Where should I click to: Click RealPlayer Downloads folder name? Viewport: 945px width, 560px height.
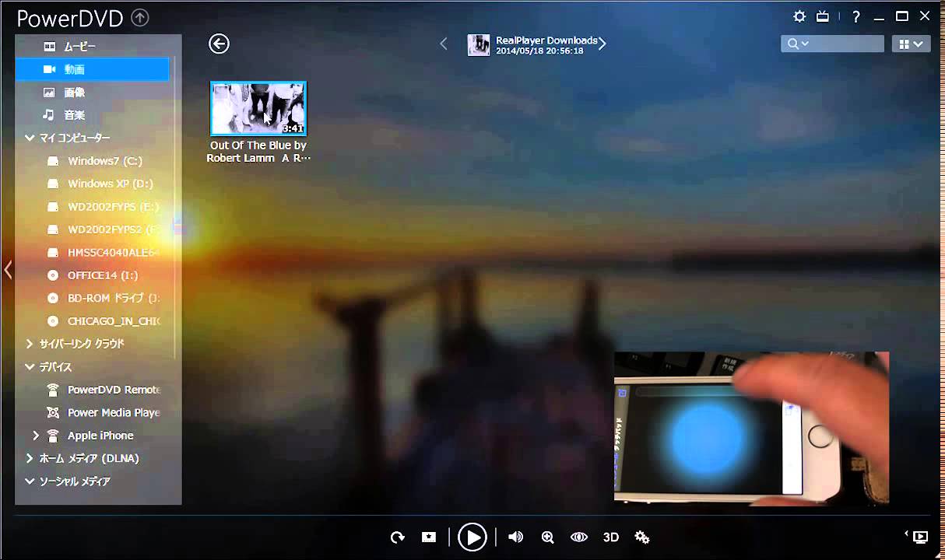546,40
